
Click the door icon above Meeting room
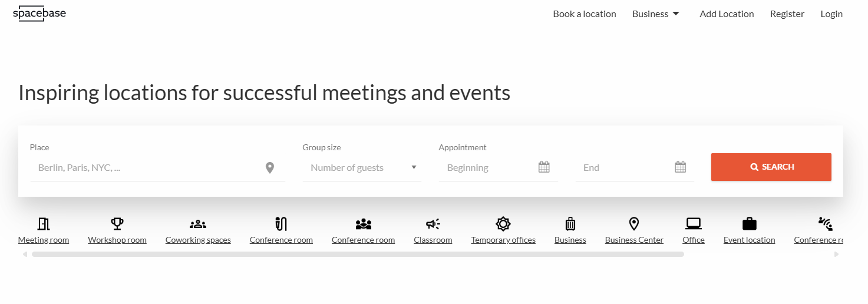coord(44,224)
